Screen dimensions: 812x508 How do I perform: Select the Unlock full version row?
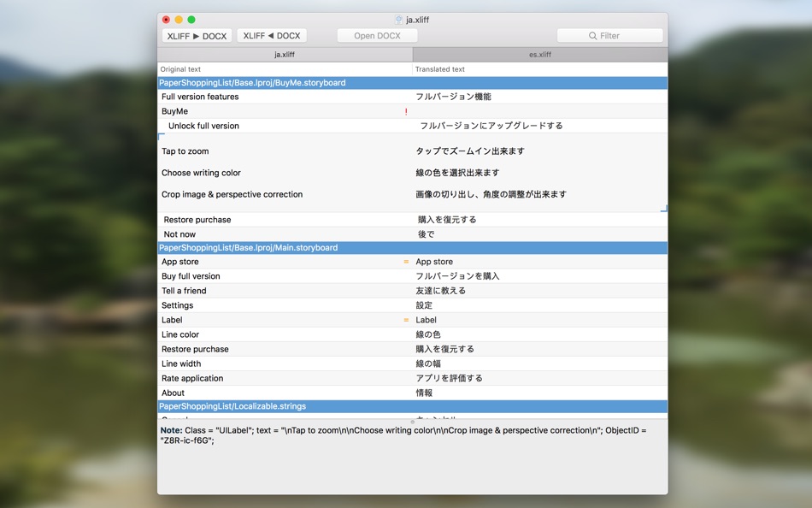coord(412,126)
